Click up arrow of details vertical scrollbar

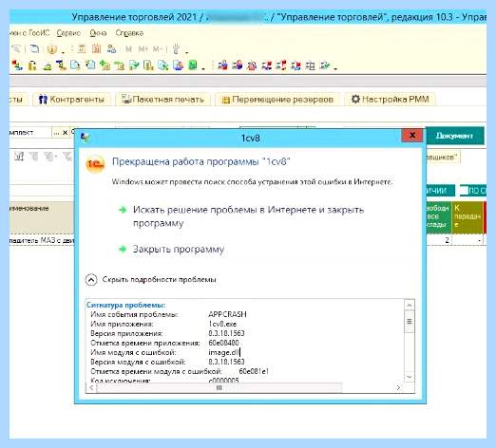410,306
